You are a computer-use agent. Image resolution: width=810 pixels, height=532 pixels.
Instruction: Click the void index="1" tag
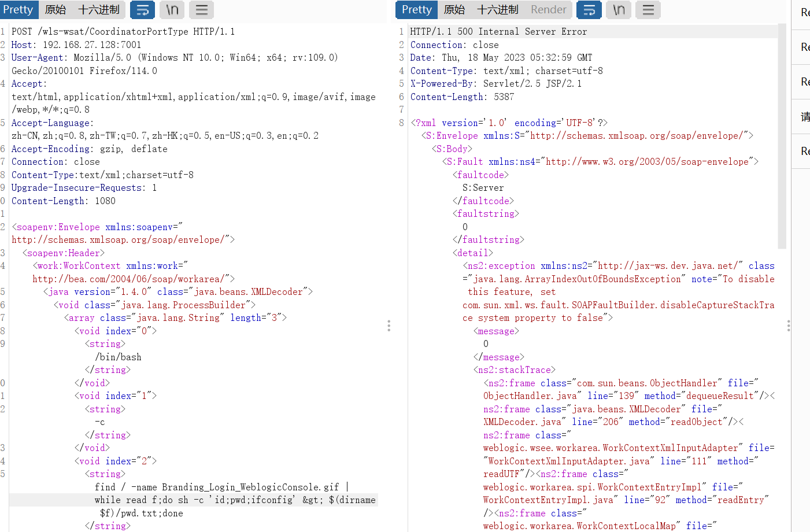tap(116, 396)
